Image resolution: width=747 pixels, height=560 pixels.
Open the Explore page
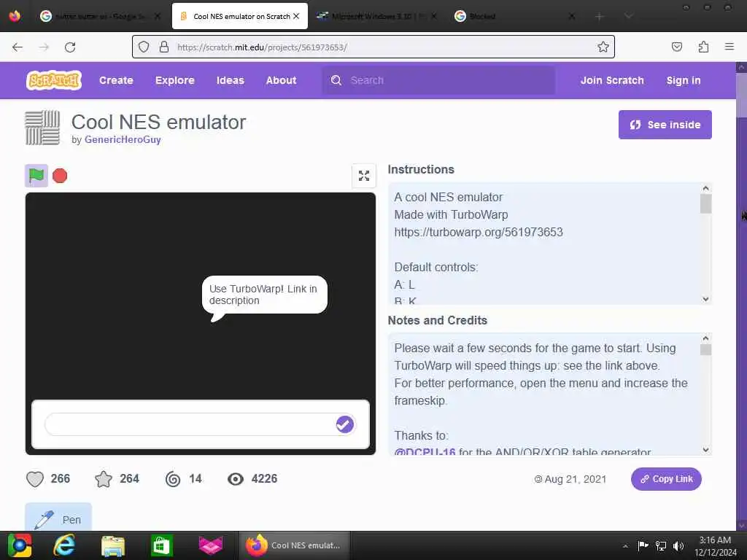175,80
